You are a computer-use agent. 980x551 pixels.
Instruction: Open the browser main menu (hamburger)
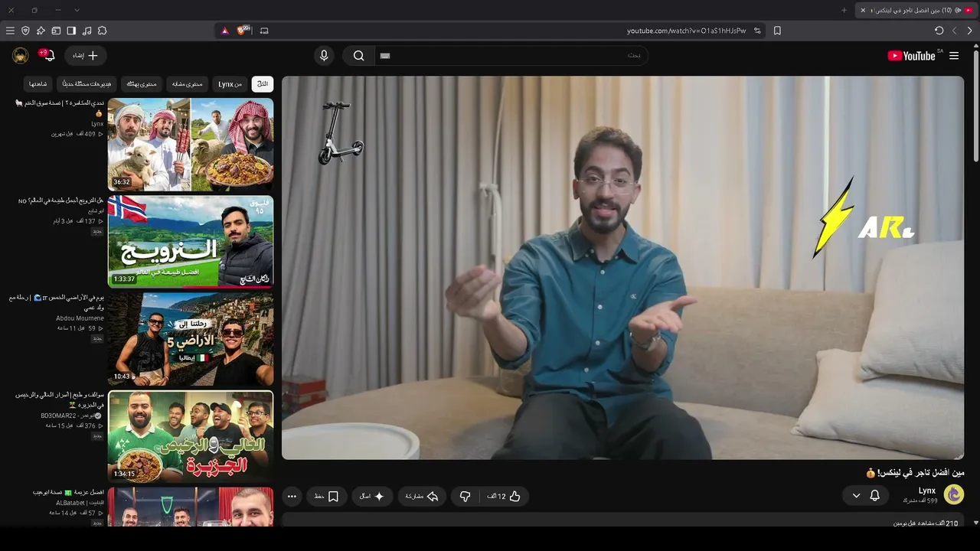coord(10,31)
